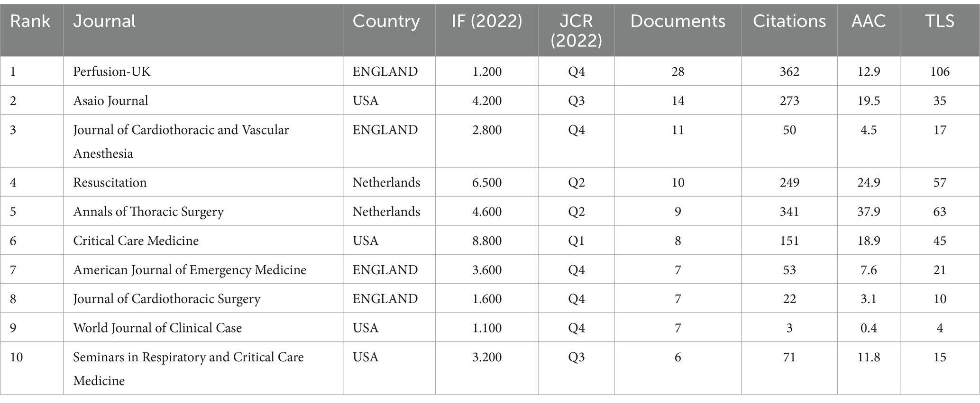This screenshot has width=980, height=403.
Task: Click the Citations column header
Action: point(789,21)
